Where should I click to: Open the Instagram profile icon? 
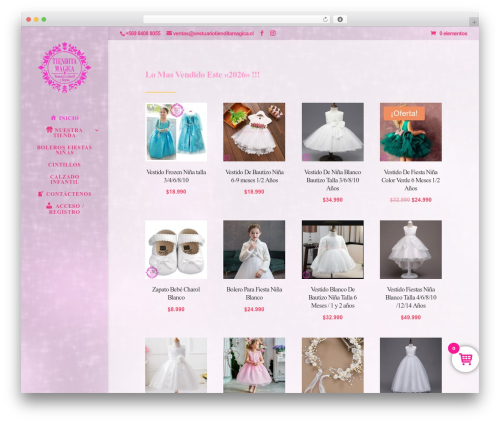click(273, 33)
